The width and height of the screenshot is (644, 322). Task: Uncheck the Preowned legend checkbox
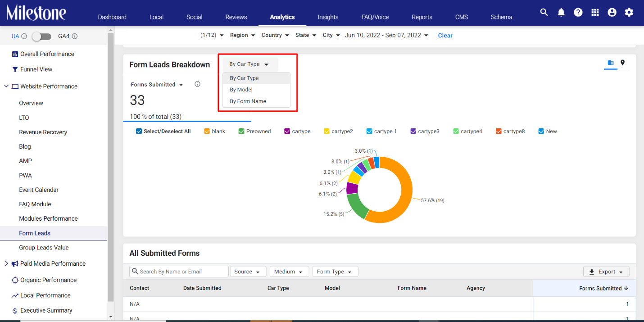click(241, 132)
